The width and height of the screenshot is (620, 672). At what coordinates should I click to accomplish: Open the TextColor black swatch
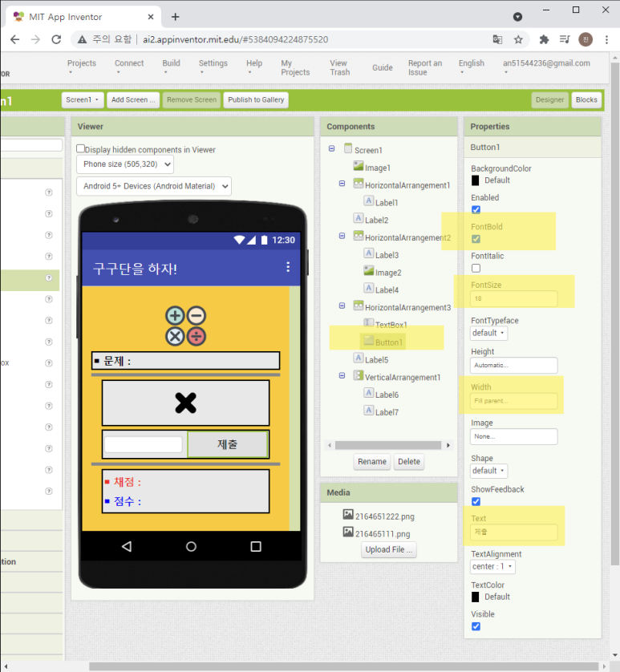pyautogui.click(x=476, y=597)
